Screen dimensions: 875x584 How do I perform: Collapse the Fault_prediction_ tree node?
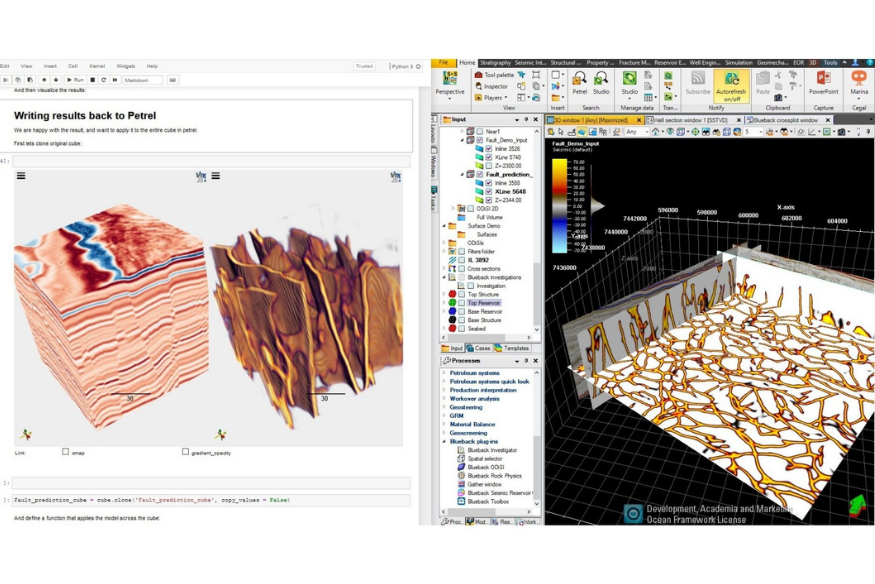pyautogui.click(x=462, y=175)
